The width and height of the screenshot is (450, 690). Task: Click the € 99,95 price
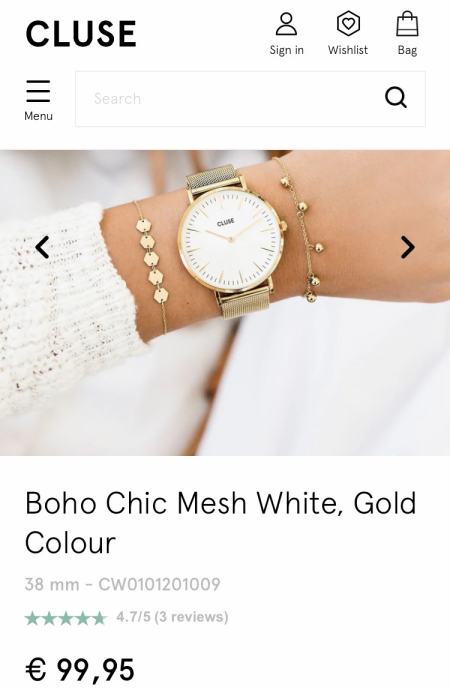[x=80, y=670]
